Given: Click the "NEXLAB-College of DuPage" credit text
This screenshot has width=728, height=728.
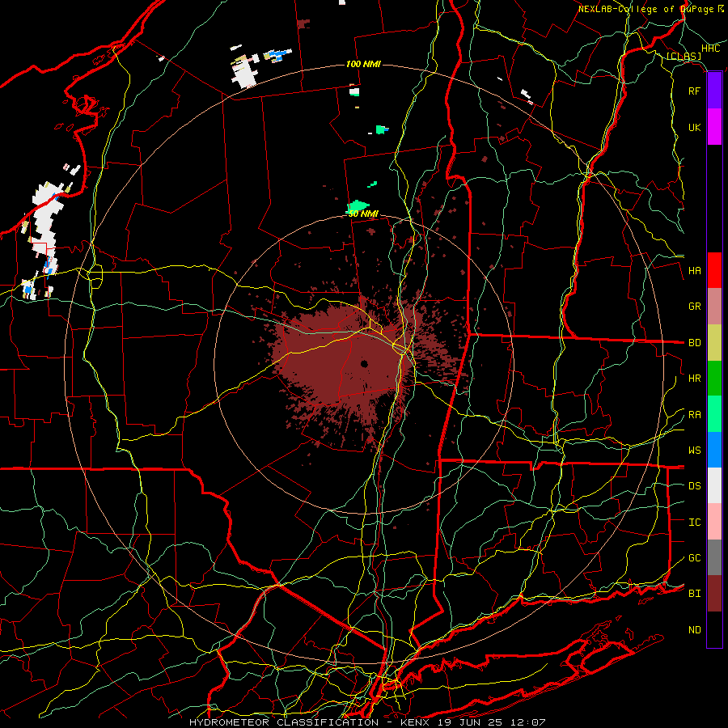Looking at the screenshot, I should pos(645,9).
